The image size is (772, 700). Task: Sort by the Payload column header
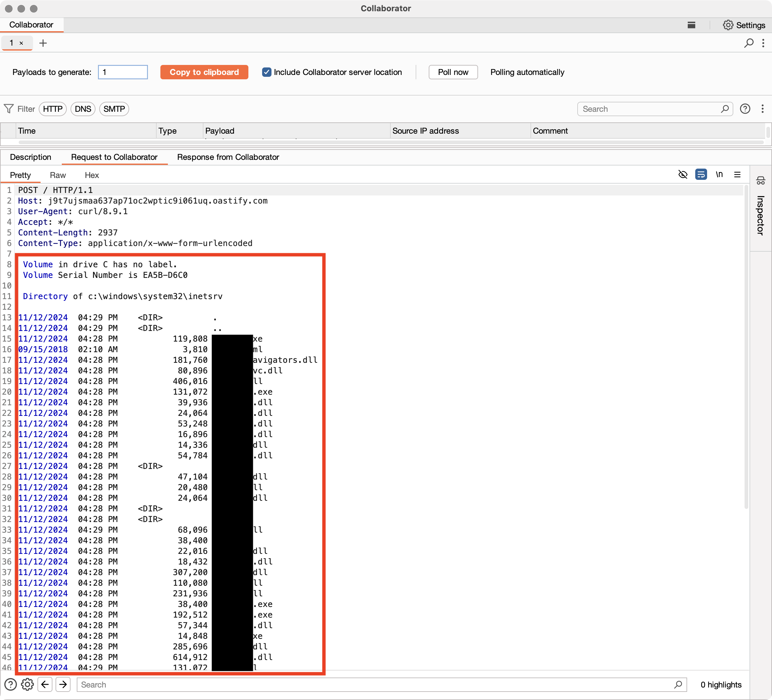pyautogui.click(x=296, y=131)
